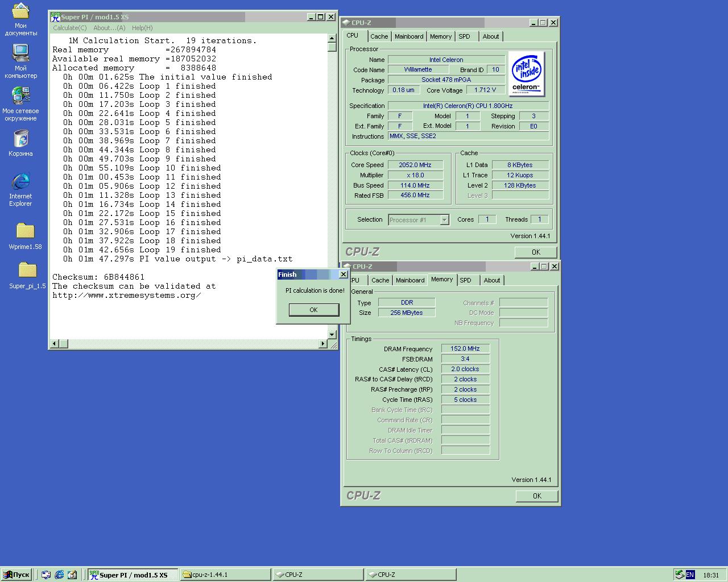Image resolution: width=728 pixels, height=582 pixels.
Task: Open Мое сетевое окружение desktop icon
Action: 20,103
